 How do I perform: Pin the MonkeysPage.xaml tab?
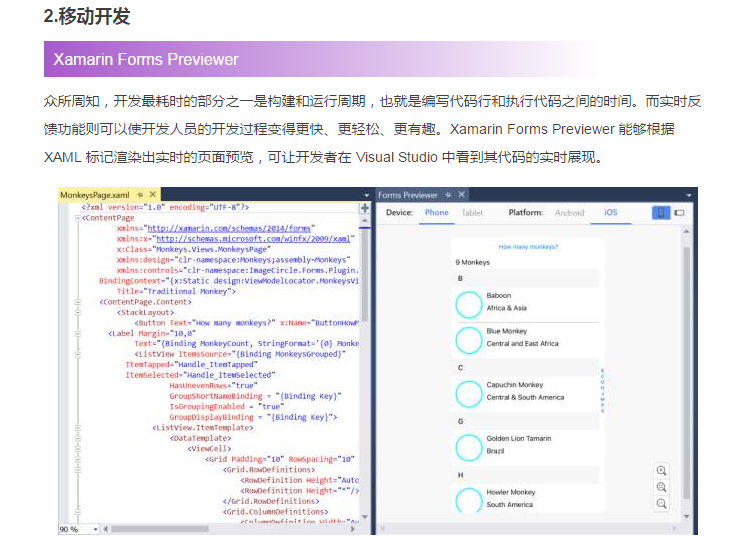tap(140, 195)
